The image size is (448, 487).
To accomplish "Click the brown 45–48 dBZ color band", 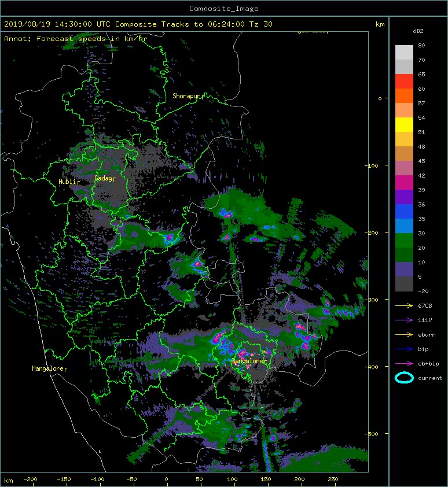I will (x=404, y=153).
